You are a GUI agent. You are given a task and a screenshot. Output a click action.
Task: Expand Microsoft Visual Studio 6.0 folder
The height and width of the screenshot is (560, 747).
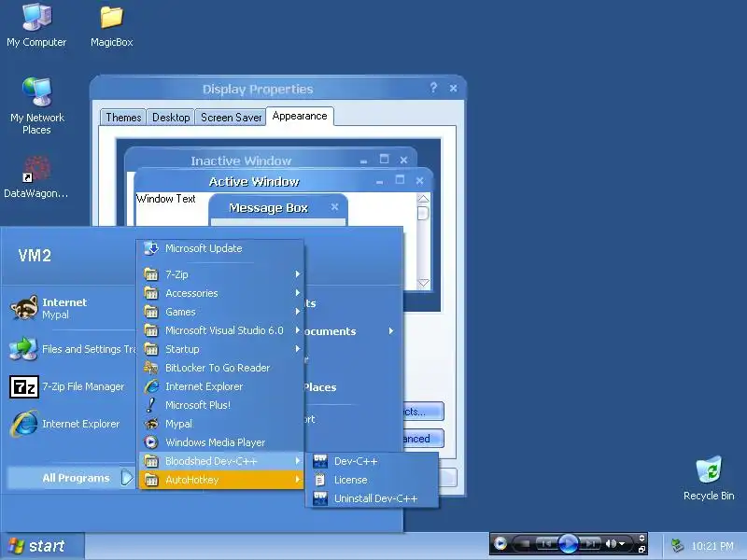221,330
